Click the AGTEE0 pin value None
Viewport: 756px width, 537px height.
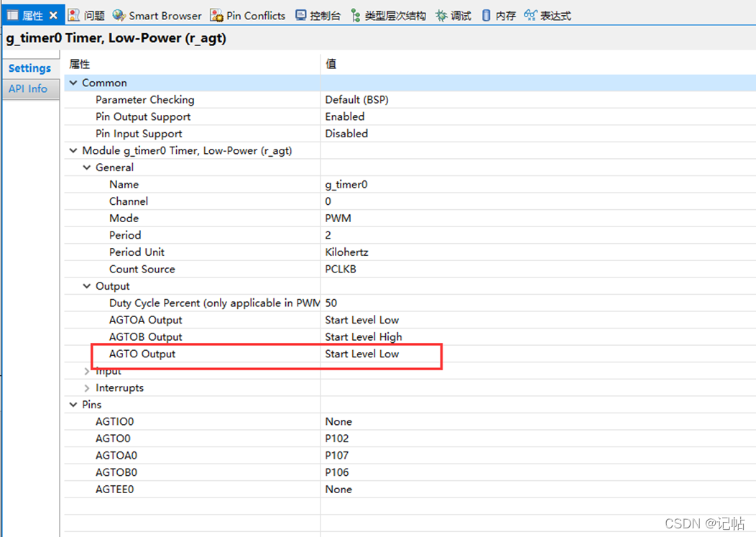(x=338, y=490)
